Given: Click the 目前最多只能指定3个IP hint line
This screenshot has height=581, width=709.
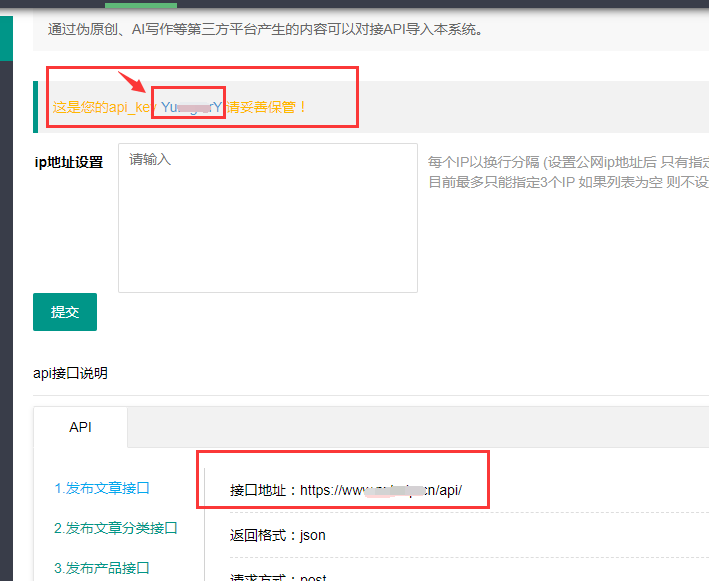Looking at the screenshot, I should point(567,182).
